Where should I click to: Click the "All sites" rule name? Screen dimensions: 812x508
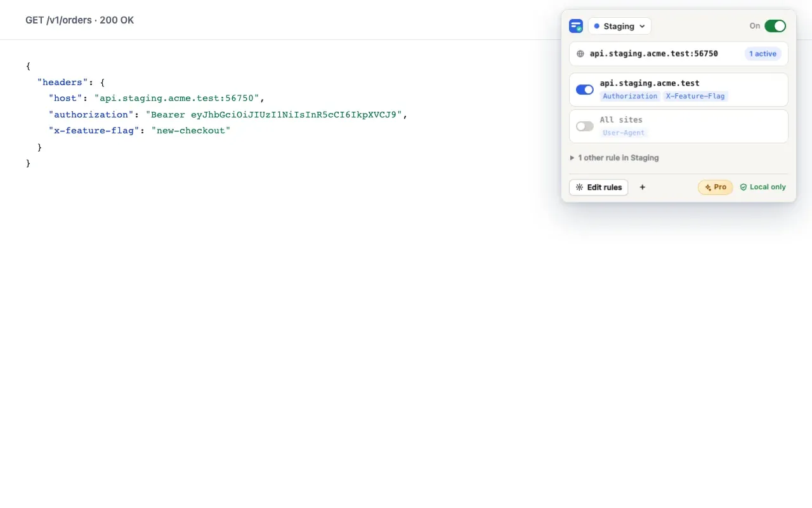[x=621, y=119]
